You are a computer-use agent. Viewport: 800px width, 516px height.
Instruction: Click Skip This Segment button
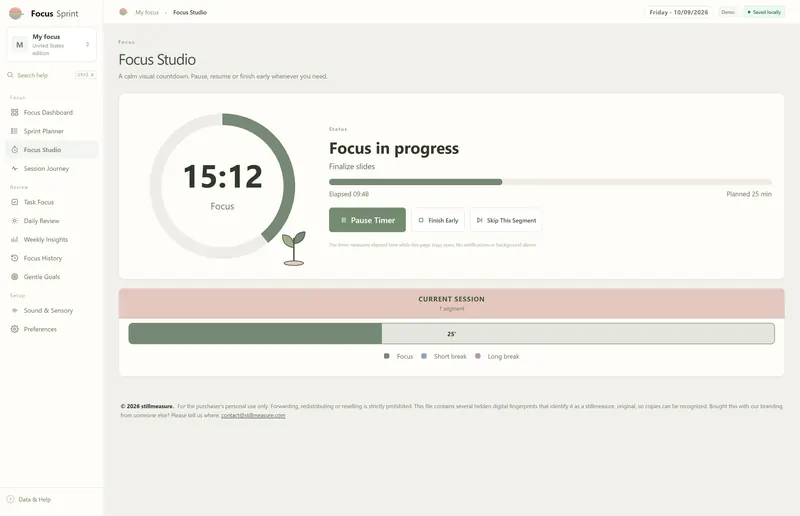[506, 220]
